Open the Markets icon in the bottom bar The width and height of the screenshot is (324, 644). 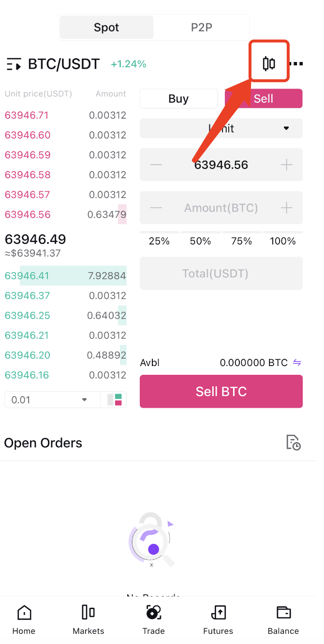click(x=88, y=613)
